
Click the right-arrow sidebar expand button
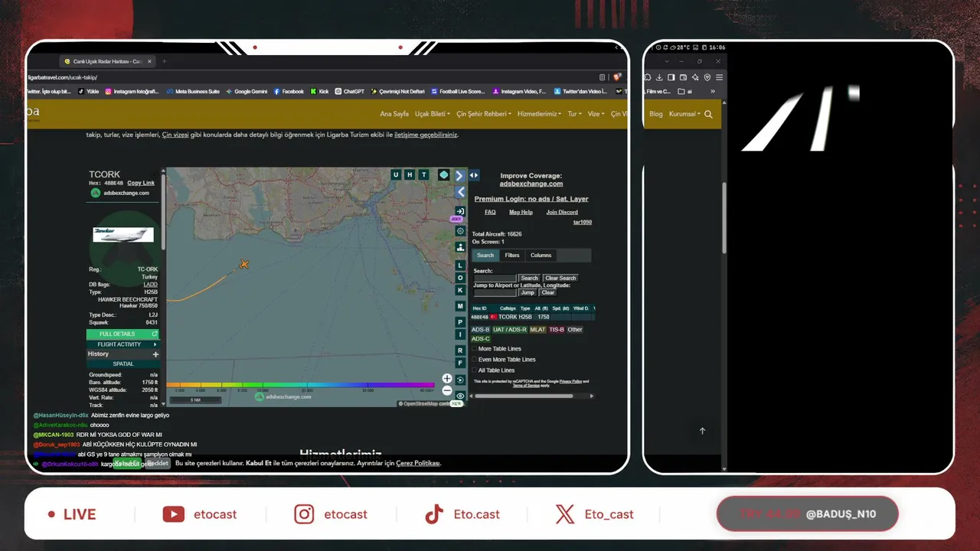click(x=459, y=175)
